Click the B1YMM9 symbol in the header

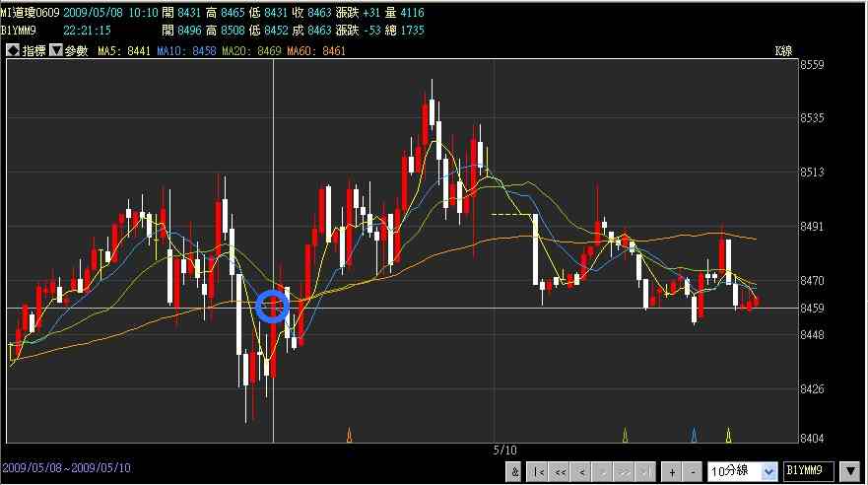pyautogui.click(x=19, y=31)
